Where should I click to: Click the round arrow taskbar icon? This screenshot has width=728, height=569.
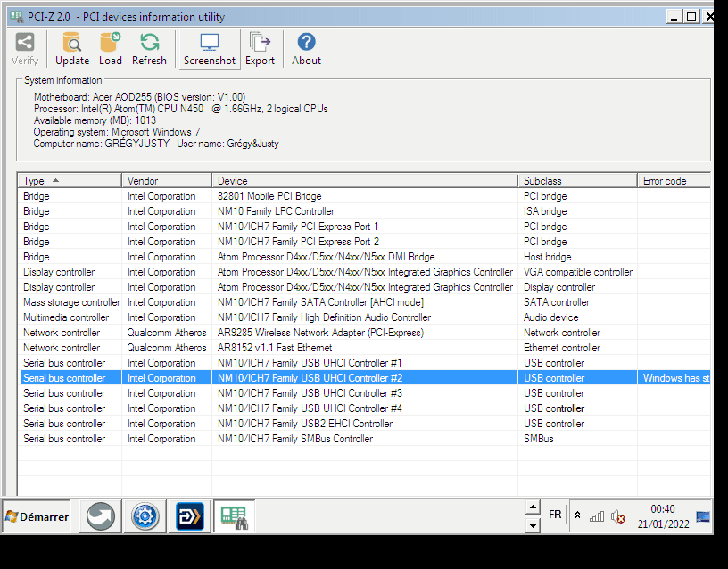point(101,516)
